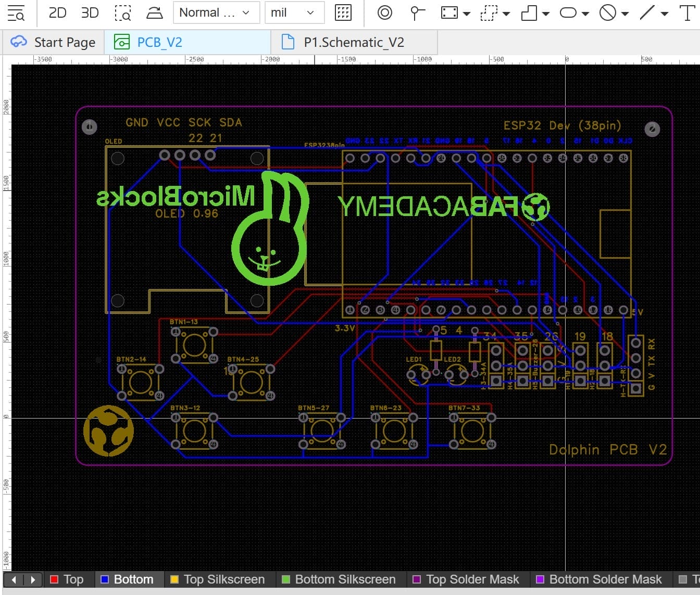Expand the slot shape tool options
Viewport: 700px width, 595px height.
[585, 14]
